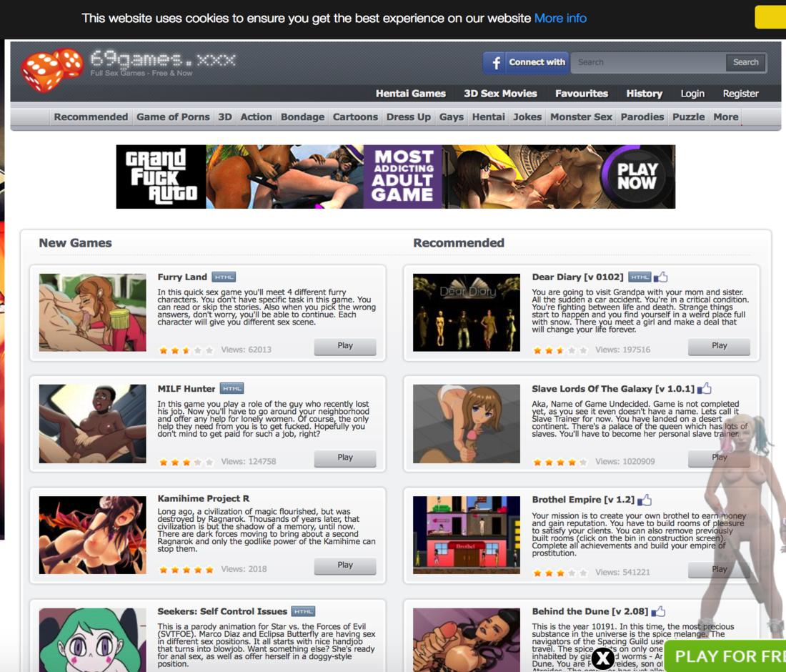Switch to the Action category
Viewport: 786px width, 672px height.
point(256,117)
